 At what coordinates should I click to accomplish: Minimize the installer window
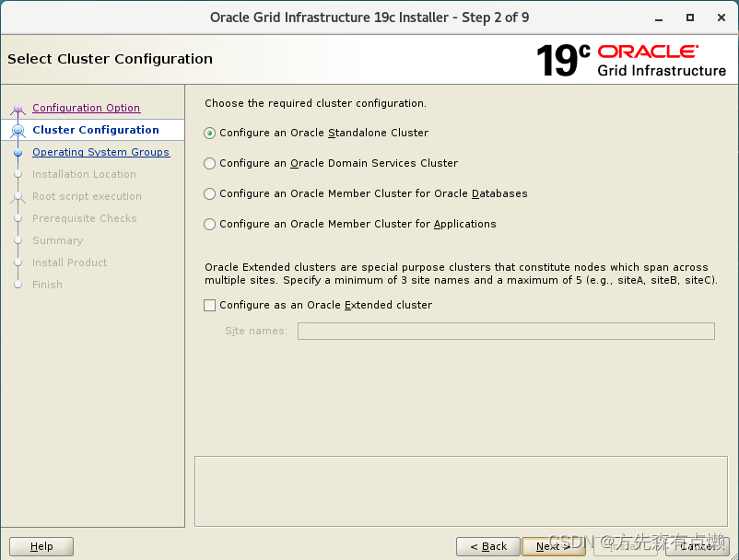(x=659, y=17)
